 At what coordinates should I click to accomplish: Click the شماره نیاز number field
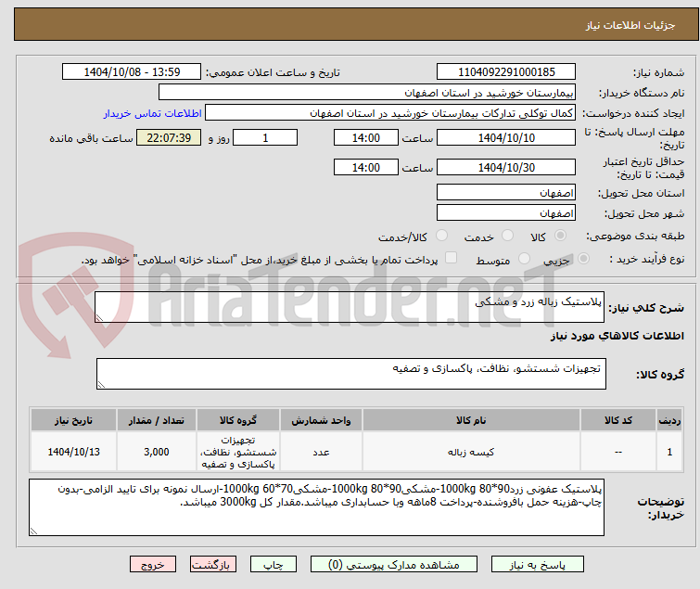[x=506, y=72]
